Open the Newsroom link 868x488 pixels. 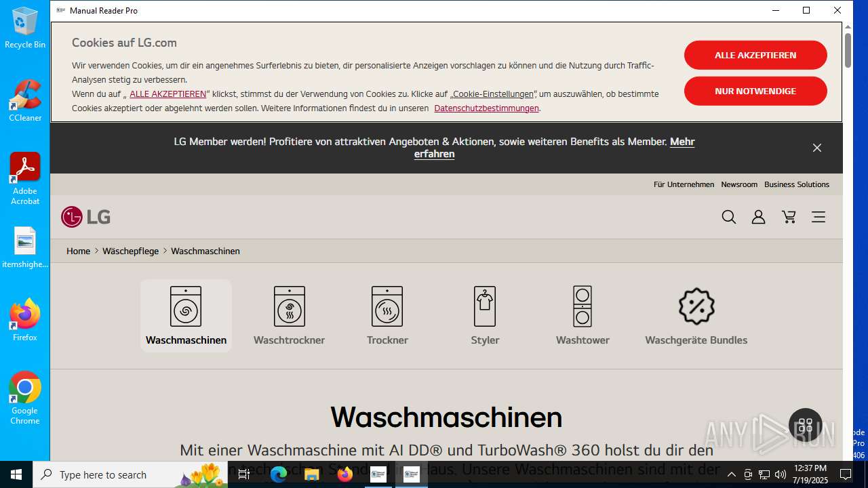point(739,184)
